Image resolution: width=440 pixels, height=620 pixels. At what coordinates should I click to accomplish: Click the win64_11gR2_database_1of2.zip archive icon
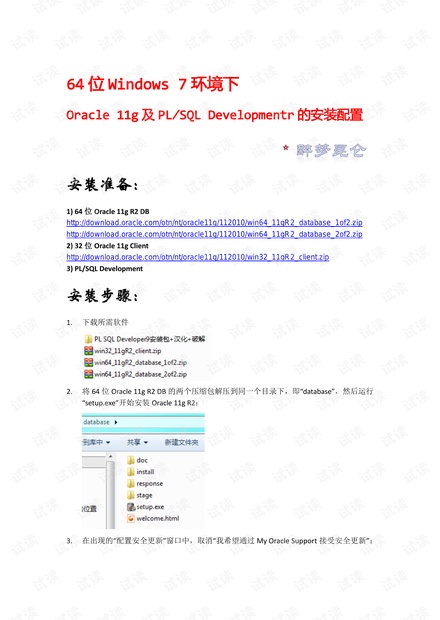point(89,362)
